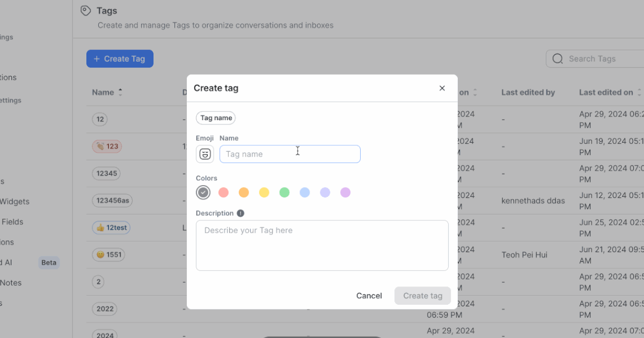The image size is (644, 338).
Task: Click the clapping emoji on tag 123
Action: (100, 146)
